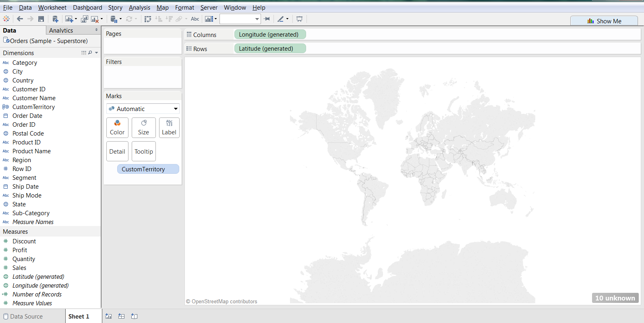
Task: Click the Color marks button
Action: click(117, 128)
